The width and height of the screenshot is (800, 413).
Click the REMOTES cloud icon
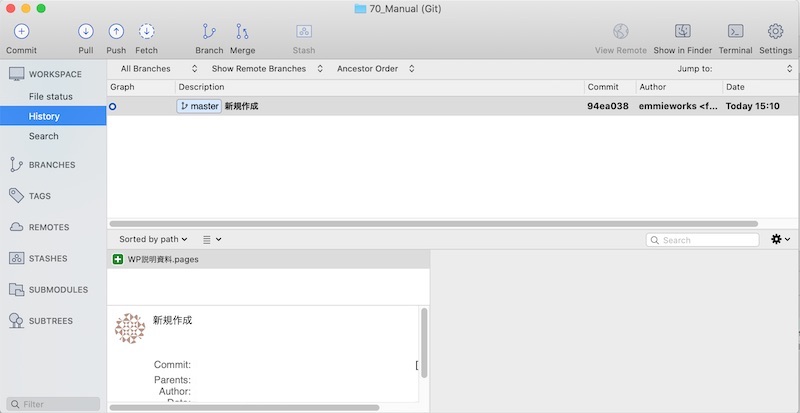16,227
